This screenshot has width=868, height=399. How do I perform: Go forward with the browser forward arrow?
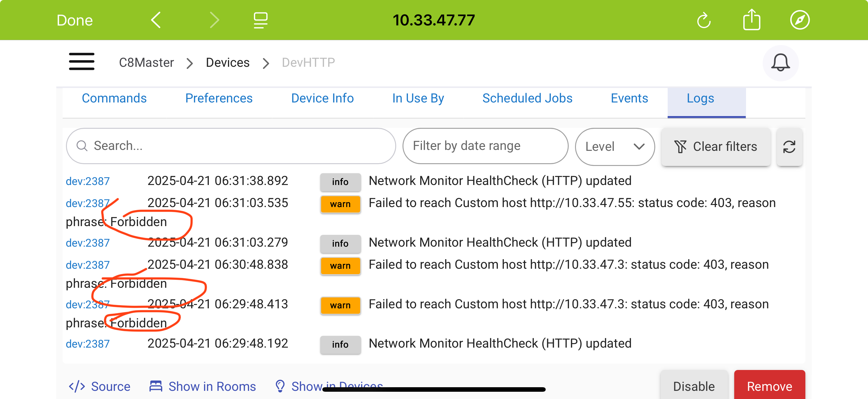214,20
